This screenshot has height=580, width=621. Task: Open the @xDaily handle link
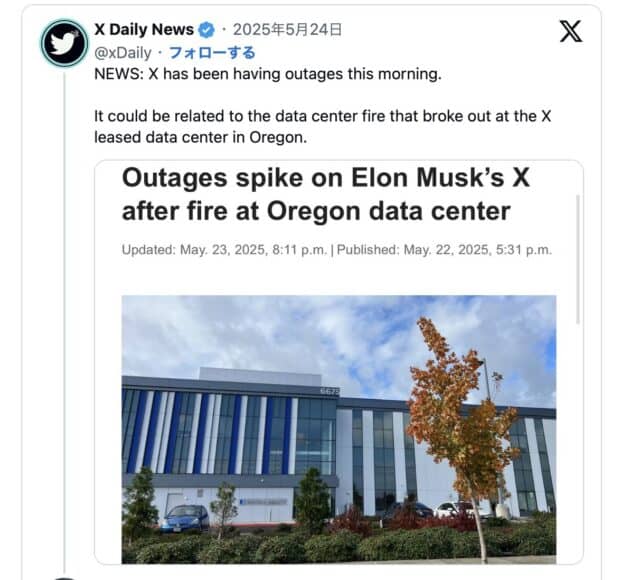(x=123, y=52)
